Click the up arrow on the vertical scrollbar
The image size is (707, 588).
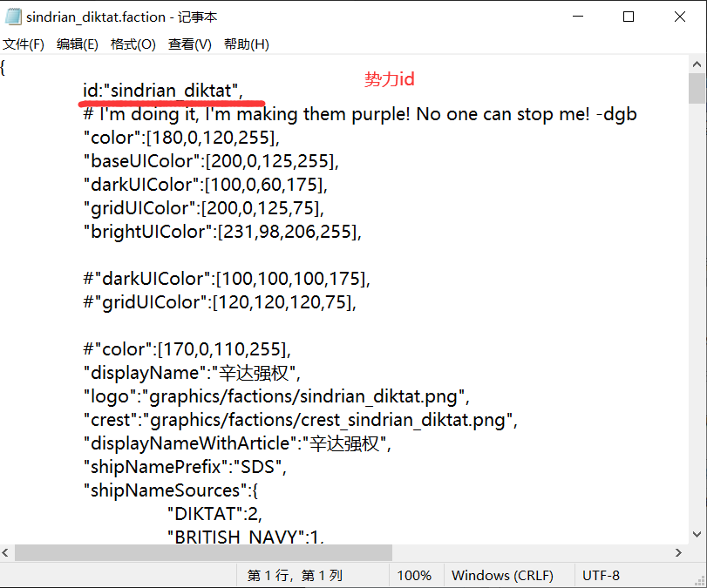click(697, 63)
